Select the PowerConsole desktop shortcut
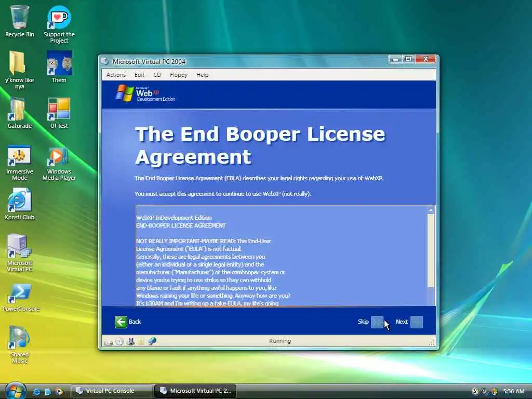This screenshot has height=399, width=532. pyautogui.click(x=20, y=298)
